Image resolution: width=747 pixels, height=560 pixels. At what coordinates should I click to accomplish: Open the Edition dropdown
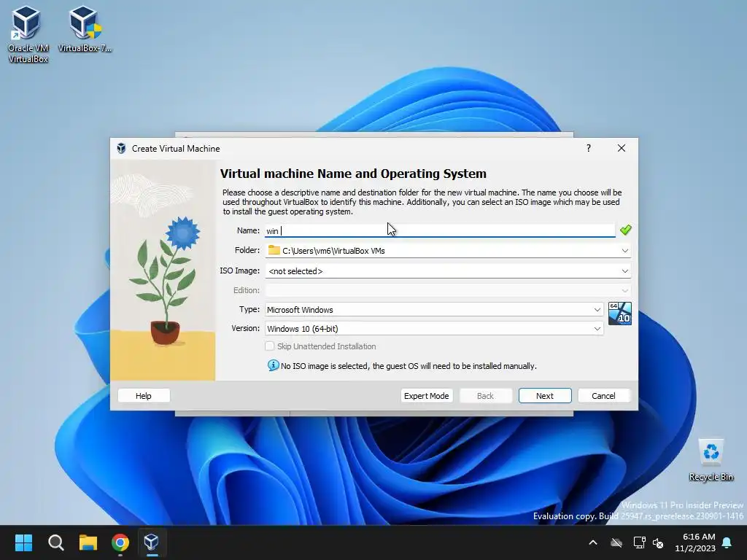(x=447, y=290)
